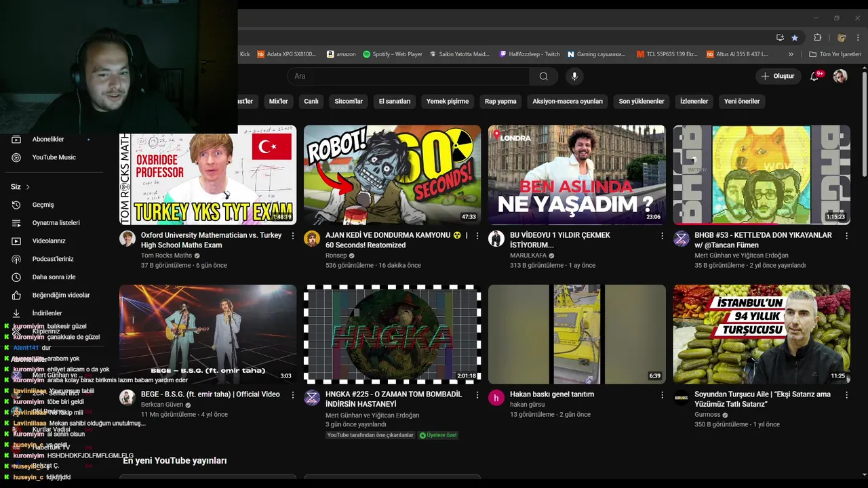
Task: Open Podcast'leriniz icon in sidebar
Action: (16, 259)
